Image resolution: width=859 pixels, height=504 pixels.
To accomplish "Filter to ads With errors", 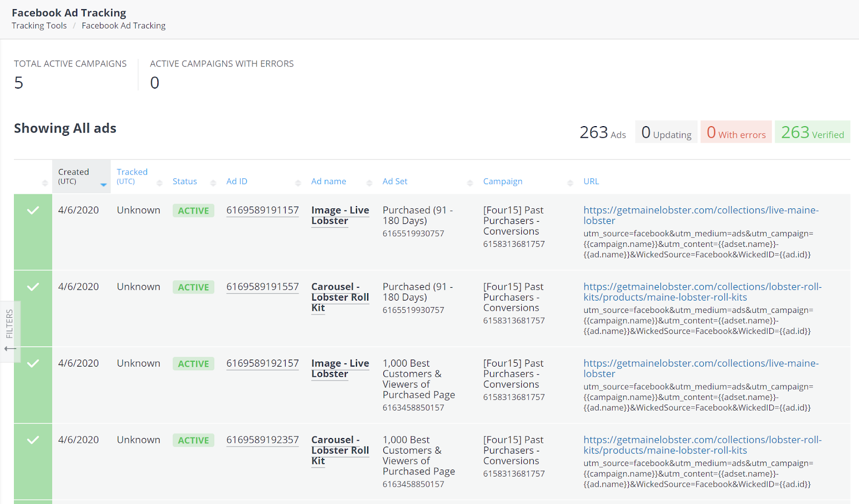I will pos(736,133).
